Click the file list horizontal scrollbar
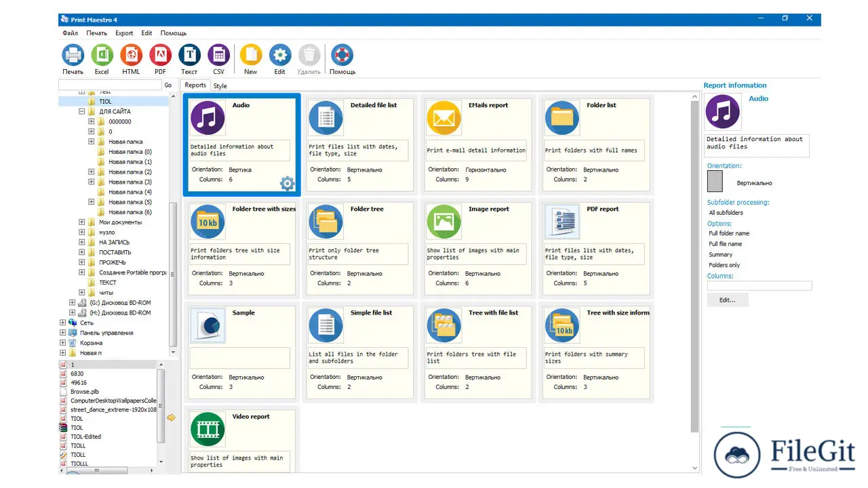This screenshot has width=868, height=488. pyautogui.click(x=107, y=469)
